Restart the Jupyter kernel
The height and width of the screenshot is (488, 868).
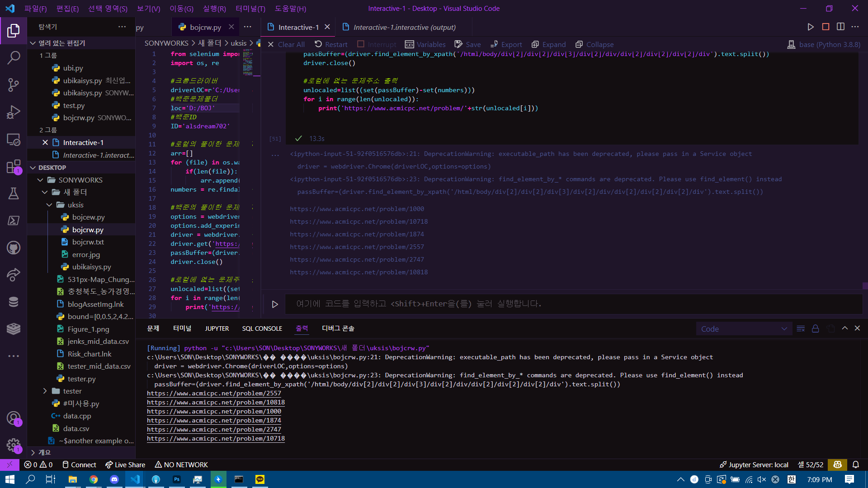(x=331, y=44)
